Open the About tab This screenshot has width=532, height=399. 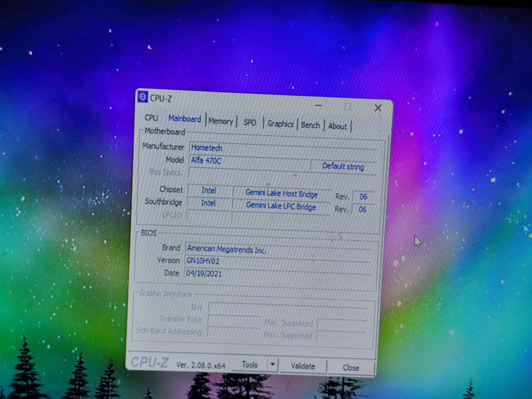point(337,126)
